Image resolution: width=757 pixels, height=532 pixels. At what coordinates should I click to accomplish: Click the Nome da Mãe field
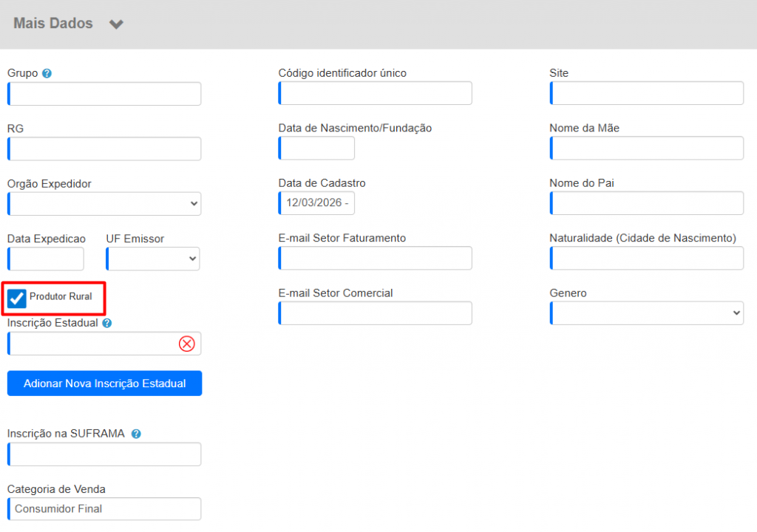pos(647,149)
